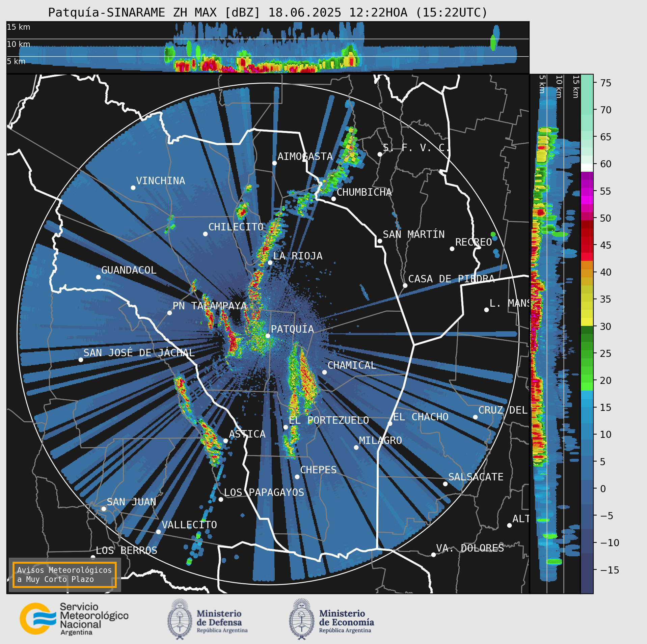Click the PATQUÍA radar site marker
The image size is (647, 644).
coord(268,336)
